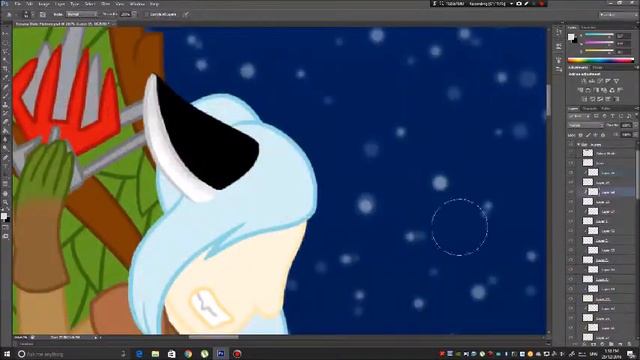Switch to the Paths tab
The width and height of the screenshot is (640, 360).
pyautogui.click(x=606, y=109)
